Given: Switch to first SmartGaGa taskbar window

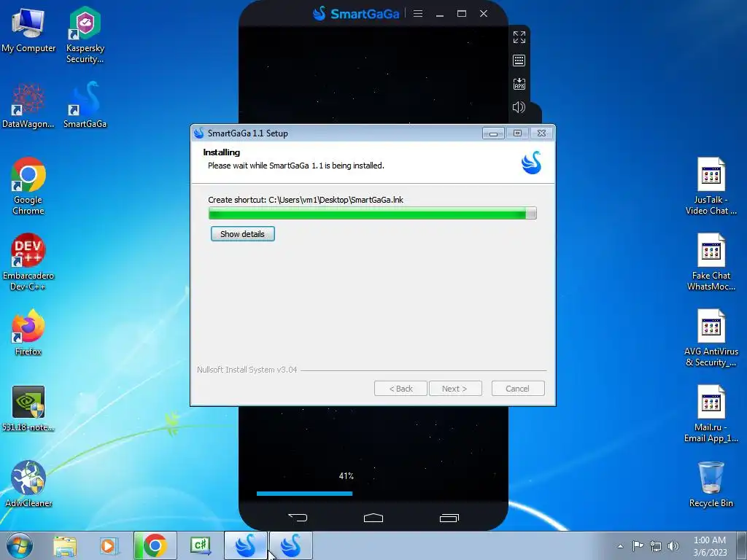Looking at the screenshot, I should pos(246,545).
